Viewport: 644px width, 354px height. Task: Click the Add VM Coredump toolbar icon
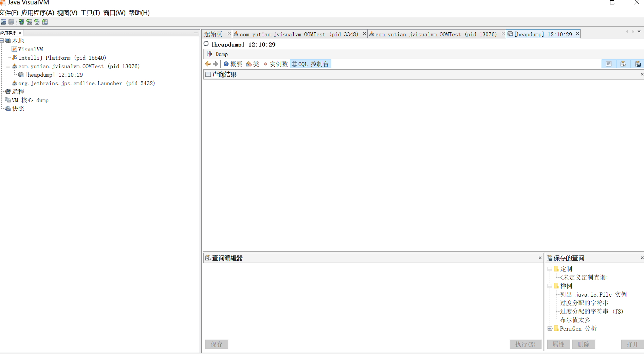pyautogui.click(x=37, y=22)
